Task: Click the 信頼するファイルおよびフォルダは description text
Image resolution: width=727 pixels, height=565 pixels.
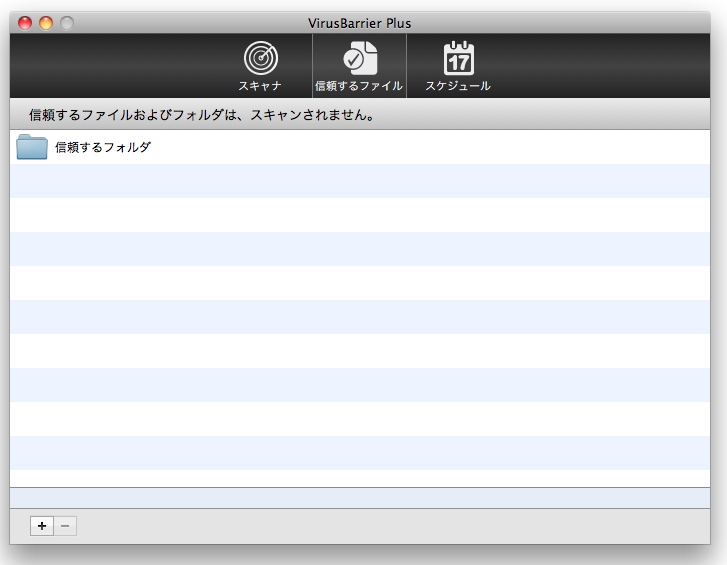Action: [202, 114]
